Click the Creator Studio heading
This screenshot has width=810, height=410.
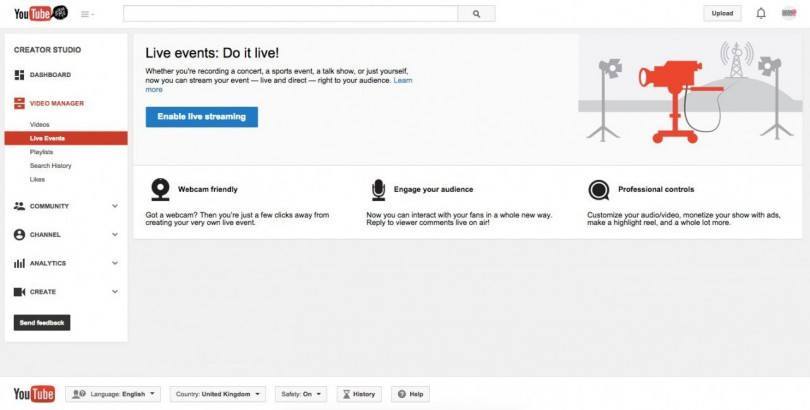click(x=48, y=50)
